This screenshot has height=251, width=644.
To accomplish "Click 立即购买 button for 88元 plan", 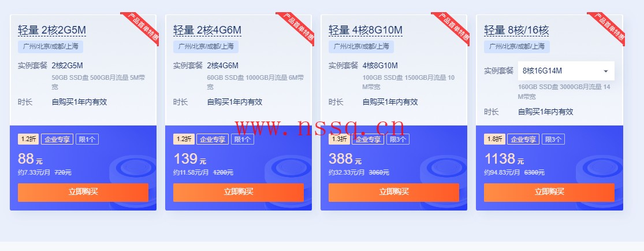I will tap(83, 192).
